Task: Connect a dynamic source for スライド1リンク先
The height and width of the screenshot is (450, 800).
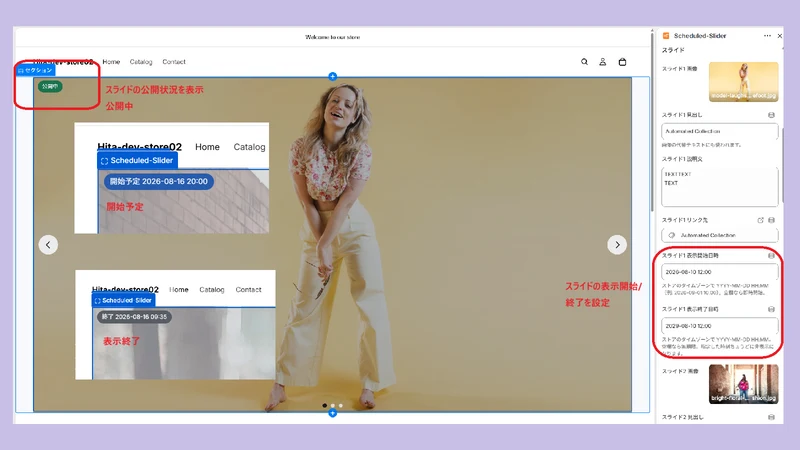Action: pyautogui.click(x=771, y=220)
